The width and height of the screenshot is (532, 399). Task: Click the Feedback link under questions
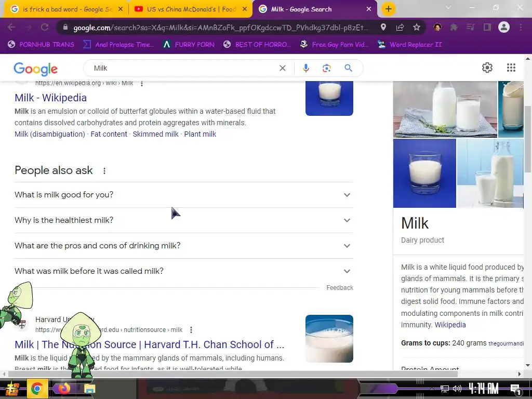[340, 288]
